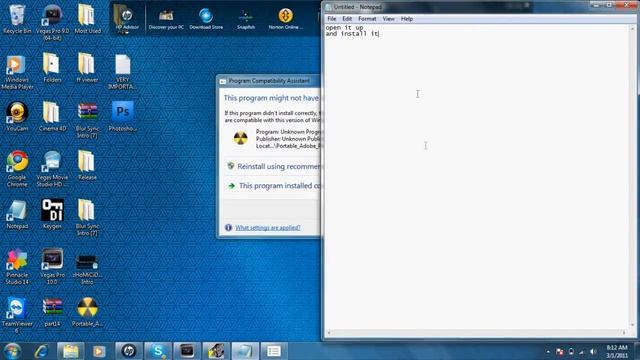Open the Notepad Format menu

pos(367,19)
